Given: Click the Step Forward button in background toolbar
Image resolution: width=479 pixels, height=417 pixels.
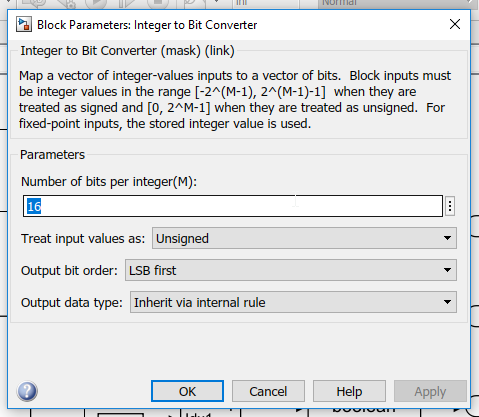Looking at the screenshot, I should 125,3.
